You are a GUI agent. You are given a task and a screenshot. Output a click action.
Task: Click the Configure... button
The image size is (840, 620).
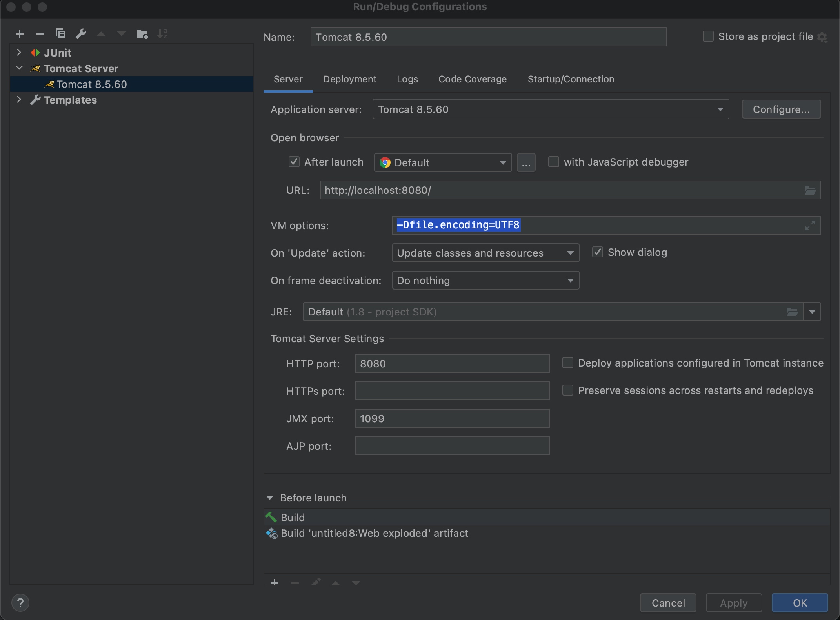coord(781,109)
